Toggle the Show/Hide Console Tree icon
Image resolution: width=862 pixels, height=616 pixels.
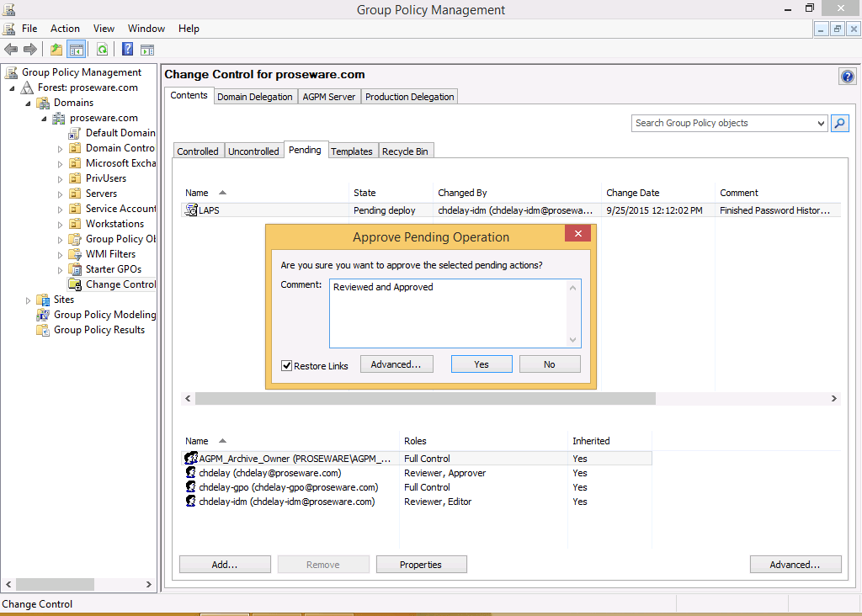76,50
